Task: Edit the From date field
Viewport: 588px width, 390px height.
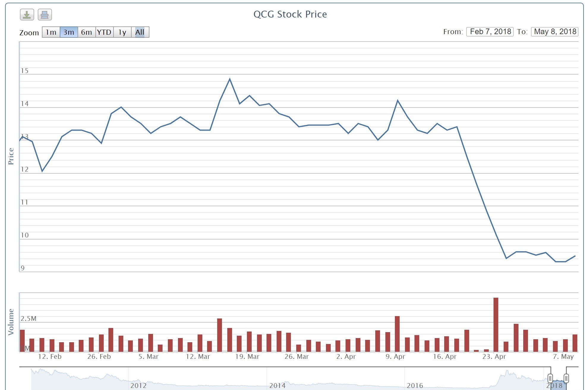Action: (x=490, y=31)
